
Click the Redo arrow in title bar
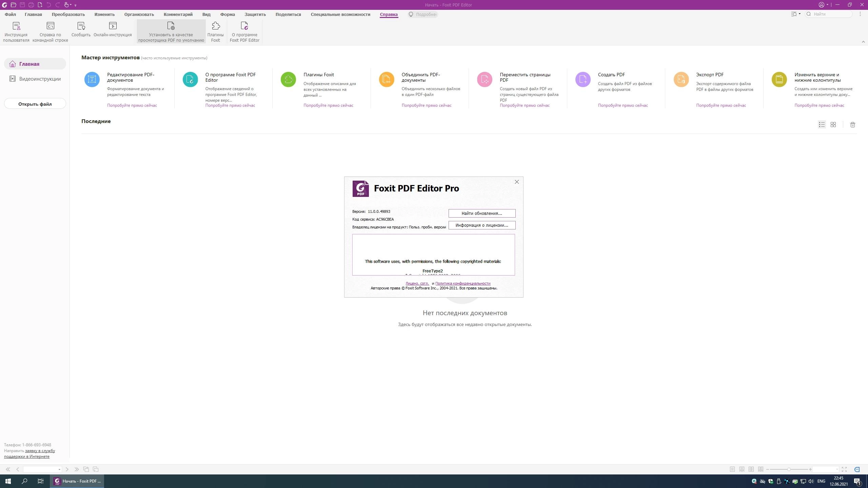(x=58, y=5)
